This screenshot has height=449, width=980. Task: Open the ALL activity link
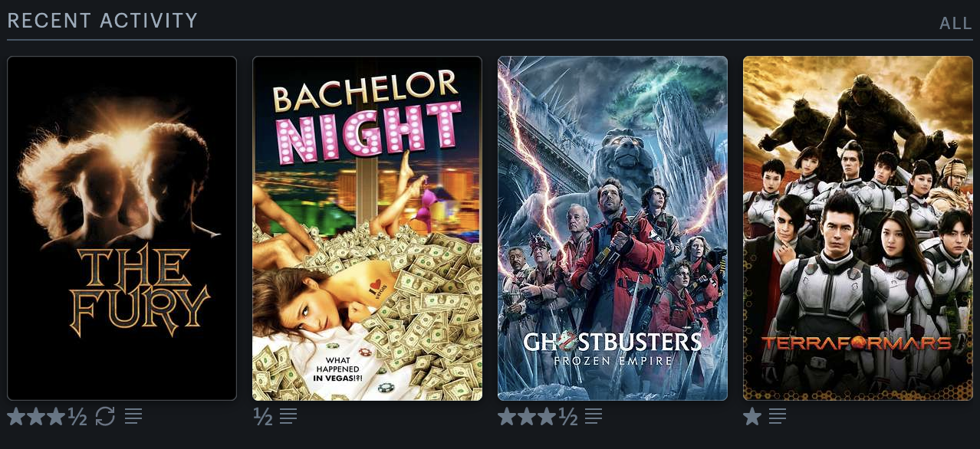(955, 23)
